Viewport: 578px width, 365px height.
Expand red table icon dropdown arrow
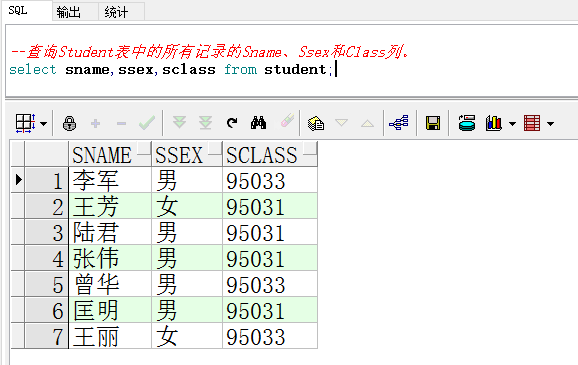click(x=550, y=124)
